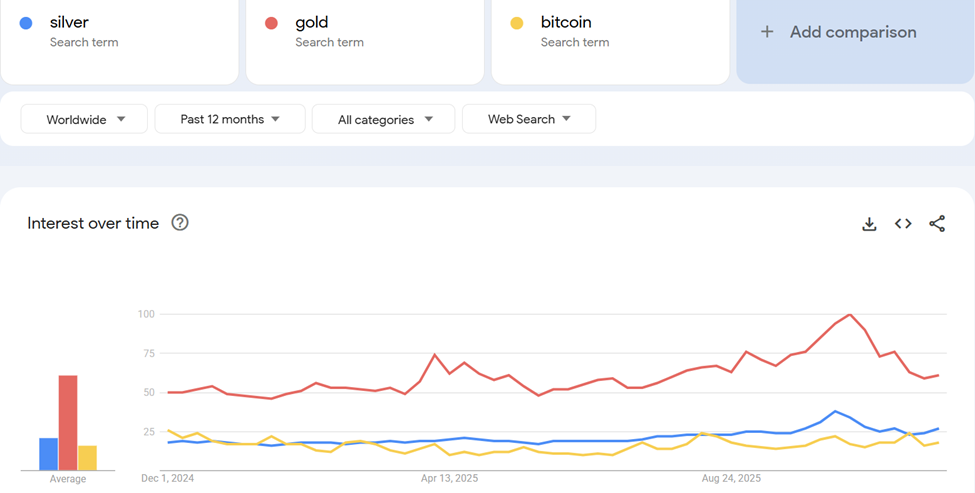This screenshot has height=493, width=975.
Task: Share the Interest over time chart
Action: [937, 224]
